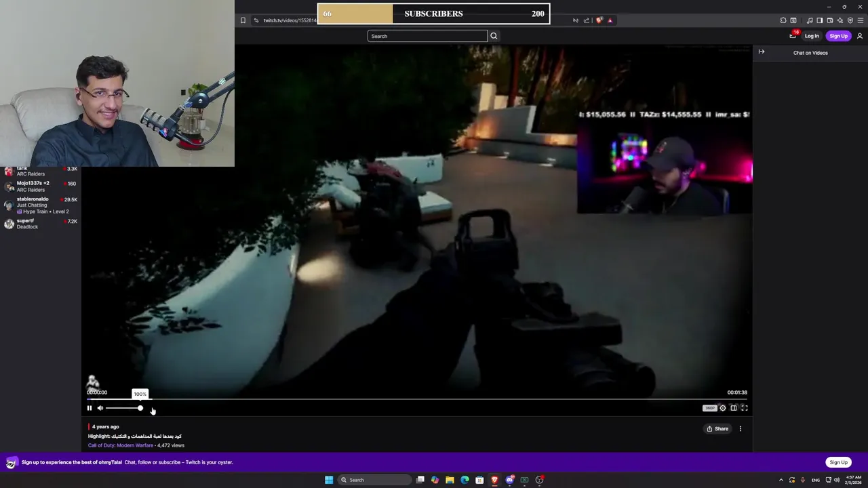Click the Windows taskbar search box

[374, 480]
